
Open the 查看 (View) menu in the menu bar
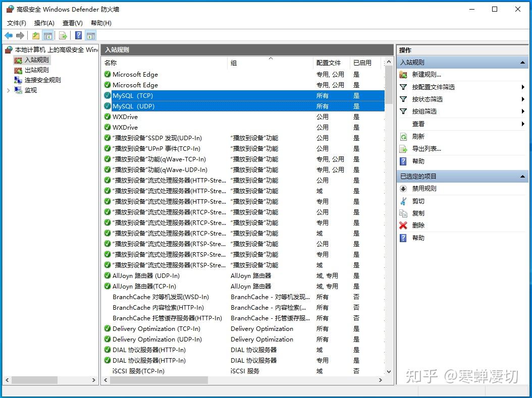[72, 23]
